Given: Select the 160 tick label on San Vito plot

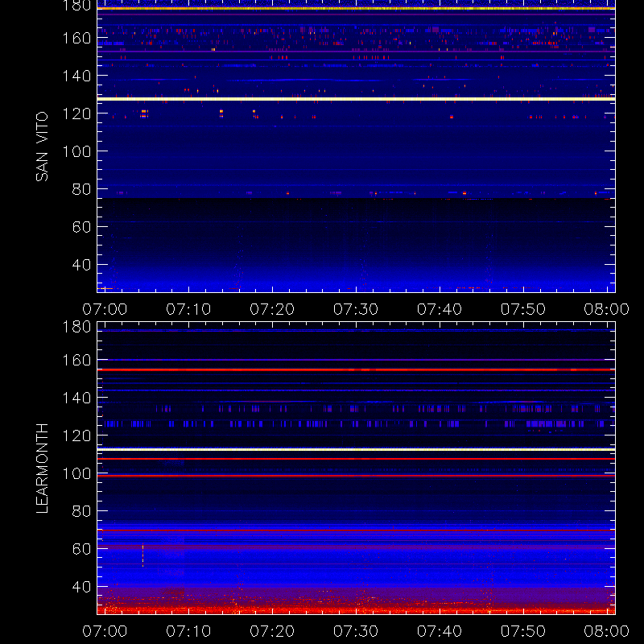Looking at the screenshot, I should coord(76,38).
